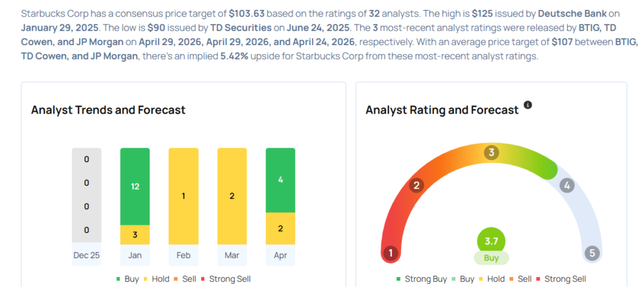
Task: Click the info icon beside Analyst Rating title
Action: 528,105
